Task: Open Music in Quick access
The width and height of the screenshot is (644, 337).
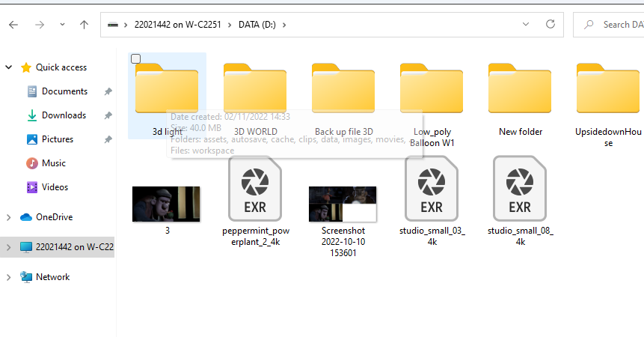Action: [54, 163]
